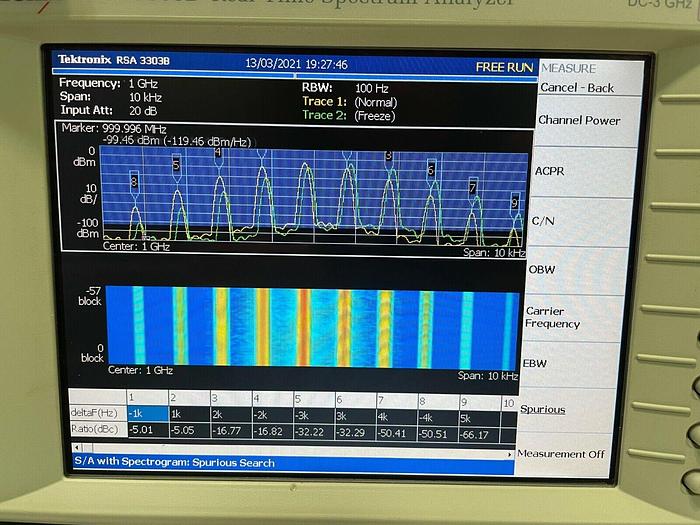Click the Tektronix RSA 3303B title
The height and width of the screenshot is (525, 700).
[114, 60]
